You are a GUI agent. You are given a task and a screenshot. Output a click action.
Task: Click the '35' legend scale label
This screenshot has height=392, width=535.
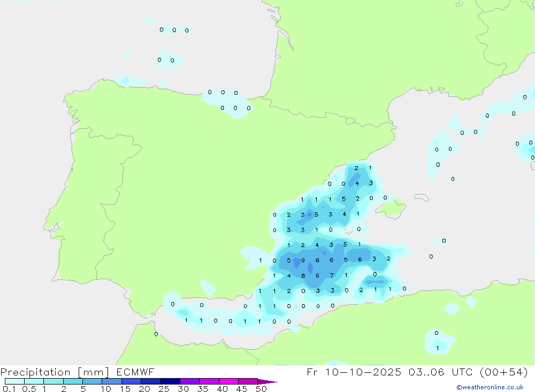point(203,389)
